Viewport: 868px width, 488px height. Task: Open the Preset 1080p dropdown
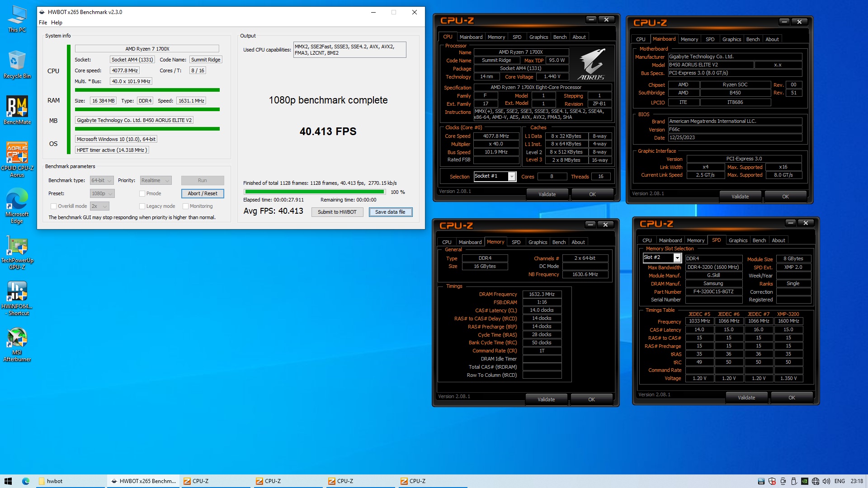[102, 193]
